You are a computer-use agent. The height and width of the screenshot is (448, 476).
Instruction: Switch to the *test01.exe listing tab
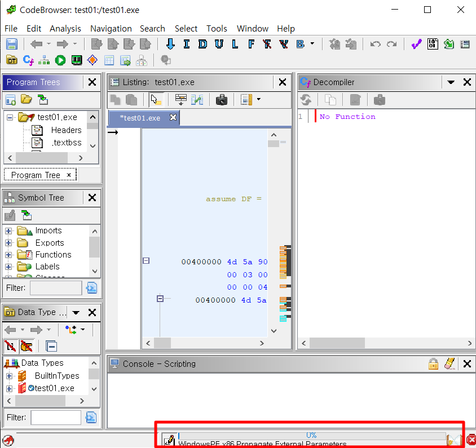[x=140, y=118]
